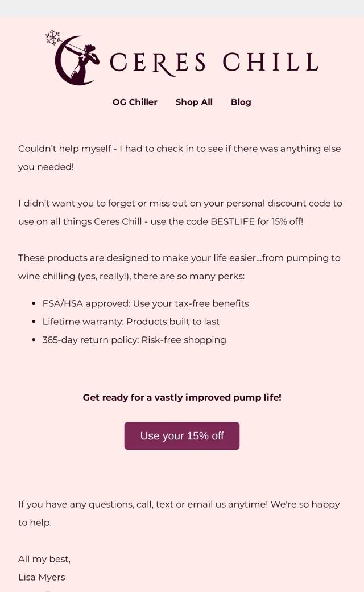
Task: Open the OG Chiller navigation link
Action: tap(135, 102)
